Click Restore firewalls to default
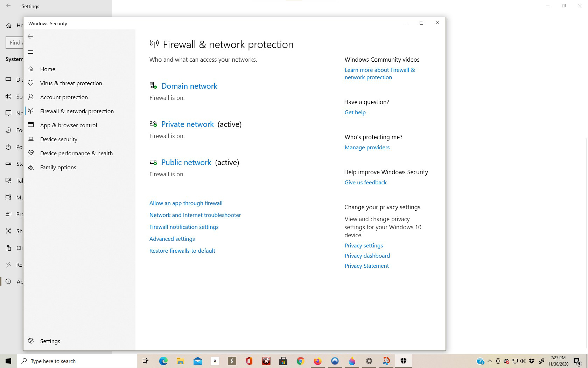The image size is (588, 368). pos(182,251)
